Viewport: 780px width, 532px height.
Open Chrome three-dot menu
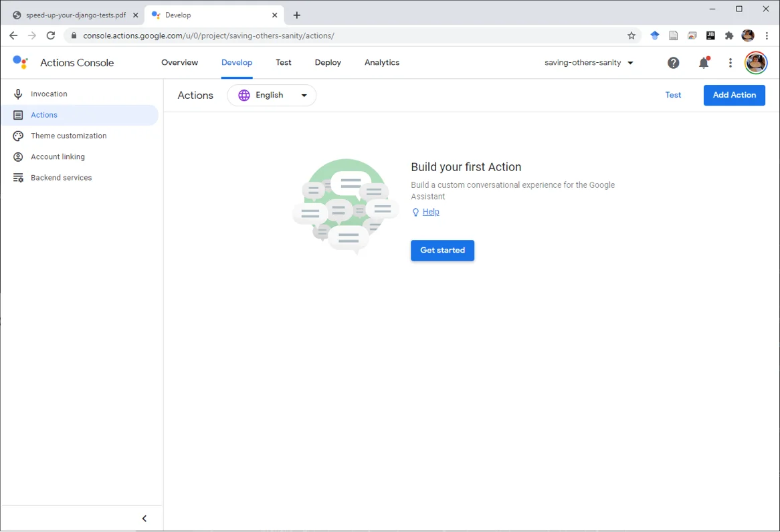pyautogui.click(x=767, y=35)
